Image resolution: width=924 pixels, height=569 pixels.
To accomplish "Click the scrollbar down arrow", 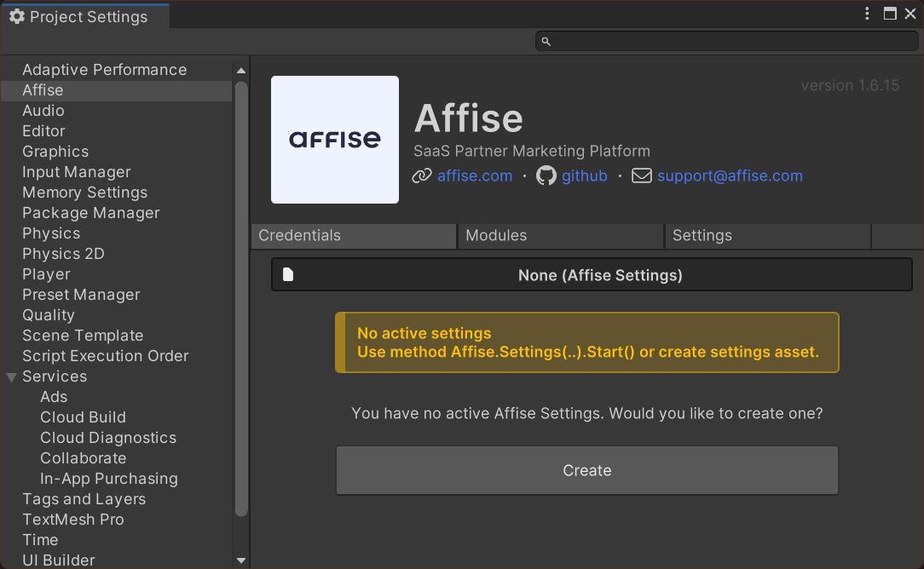I will (241, 560).
